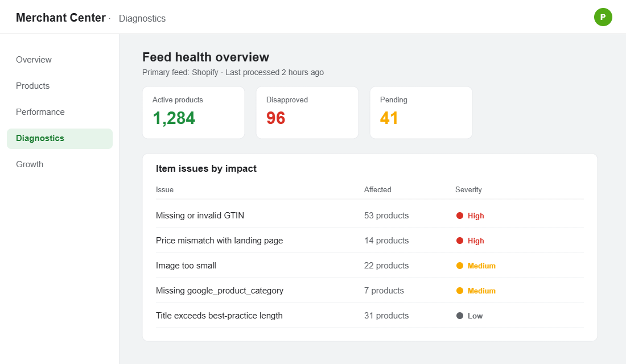Click the 1,284 active products value

pos(174,118)
